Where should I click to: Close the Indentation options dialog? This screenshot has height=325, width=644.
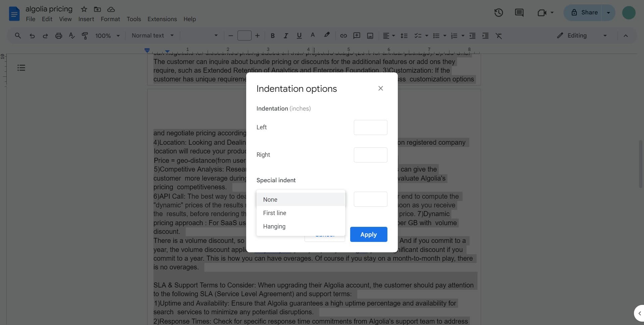[x=380, y=88]
